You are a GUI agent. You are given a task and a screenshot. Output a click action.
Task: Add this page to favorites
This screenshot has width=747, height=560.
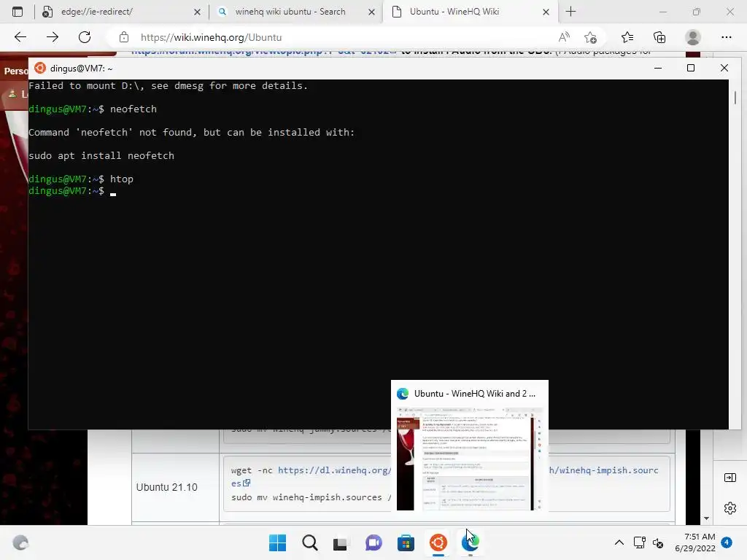(x=591, y=37)
